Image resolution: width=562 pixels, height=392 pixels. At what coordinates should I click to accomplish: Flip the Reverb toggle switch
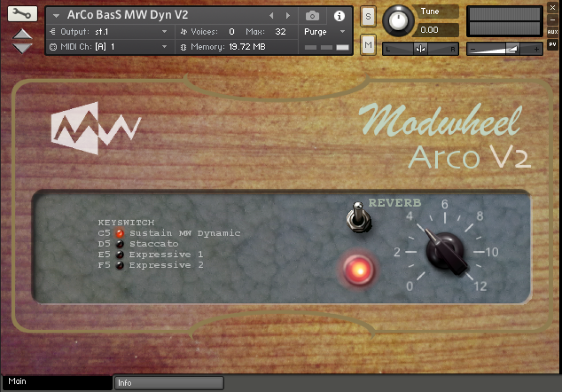(358, 217)
